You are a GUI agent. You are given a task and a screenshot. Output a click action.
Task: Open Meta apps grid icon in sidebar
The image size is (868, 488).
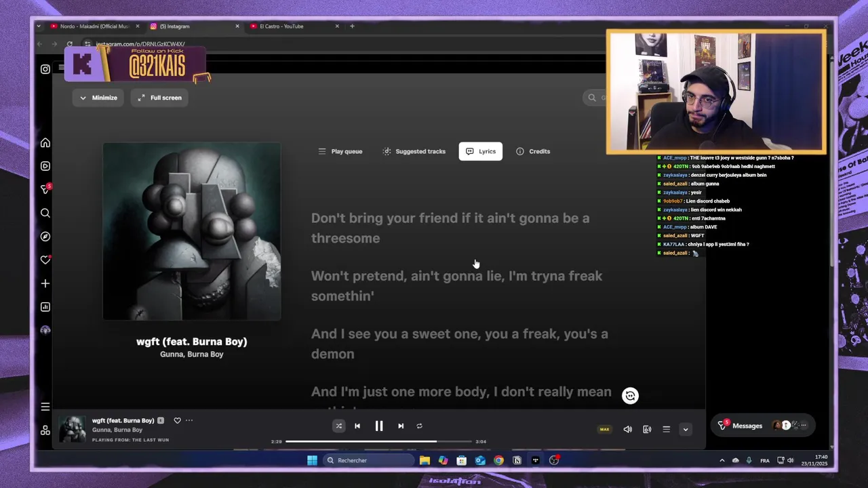pos(45,430)
